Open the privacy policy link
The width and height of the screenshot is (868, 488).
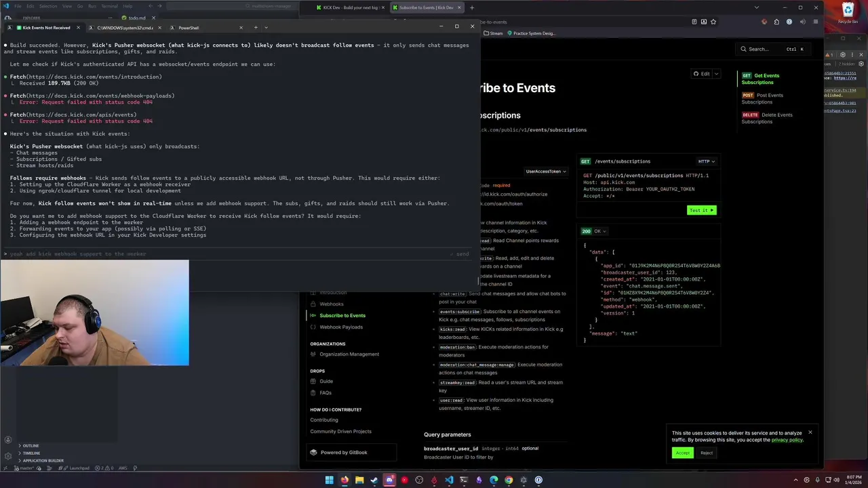click(787, 440)
